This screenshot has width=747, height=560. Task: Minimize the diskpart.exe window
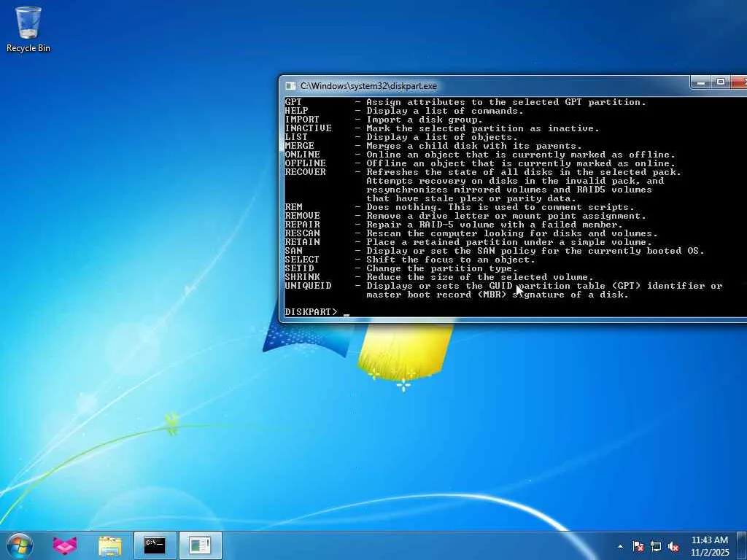(x=701, y=83)
